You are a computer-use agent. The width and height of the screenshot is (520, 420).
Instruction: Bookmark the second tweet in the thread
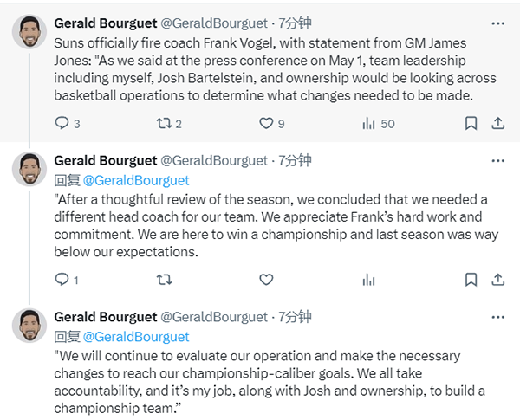coord(471,280)
